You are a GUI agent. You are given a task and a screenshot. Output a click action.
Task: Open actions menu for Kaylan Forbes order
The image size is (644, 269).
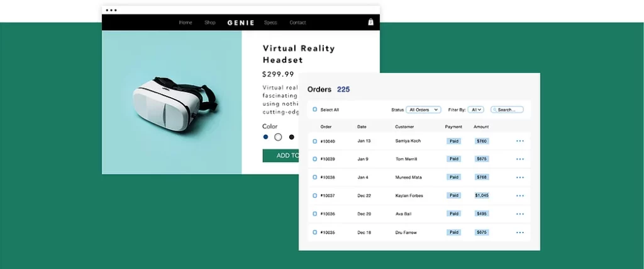(520, 196)
